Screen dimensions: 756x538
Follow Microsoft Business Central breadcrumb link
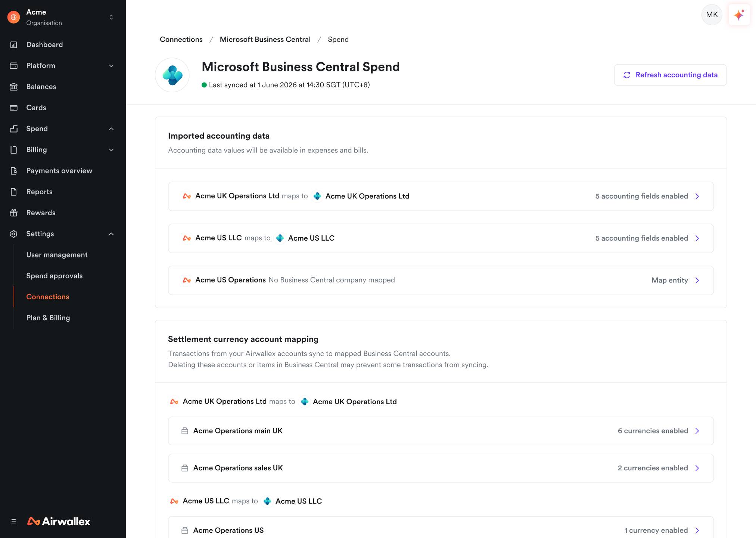(x=265, y=40)
